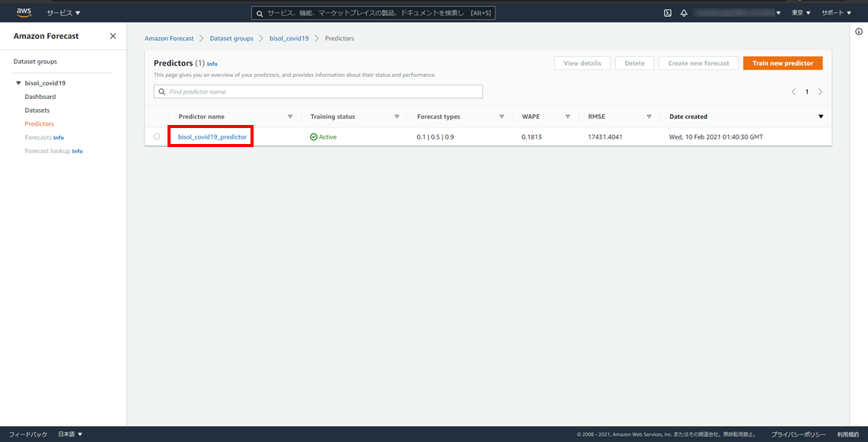This screenshot has height=442, width=868.
Task: Click the Find predictor name search field
Action: [318, 91]
